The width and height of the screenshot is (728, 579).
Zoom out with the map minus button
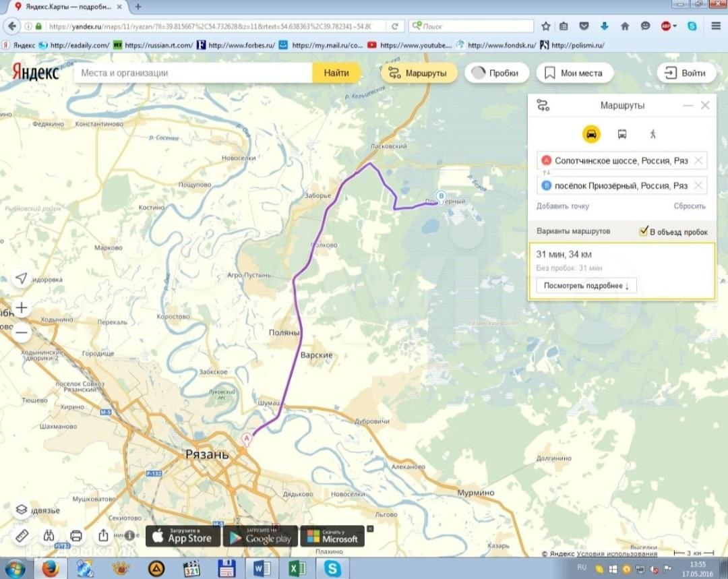pos(22,332)
